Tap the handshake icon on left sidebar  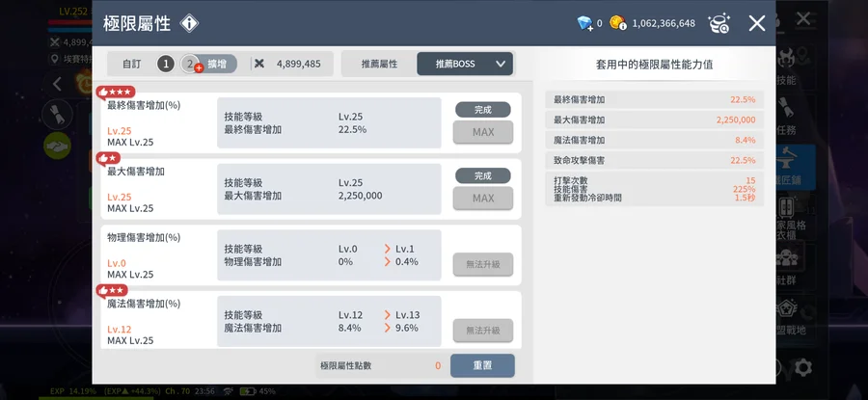(x=57, y=145)
